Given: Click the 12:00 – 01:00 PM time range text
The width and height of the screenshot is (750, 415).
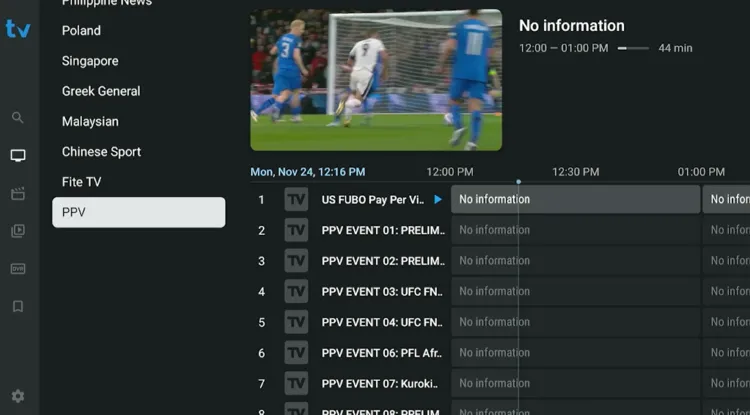Looking at the screenshot, I should pos(563,48).
